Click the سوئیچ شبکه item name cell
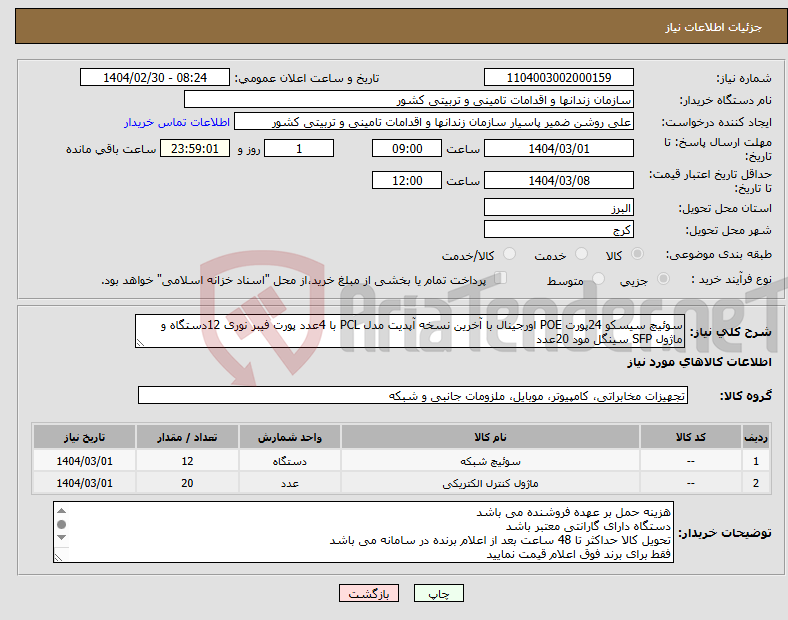 pos(490,461)
